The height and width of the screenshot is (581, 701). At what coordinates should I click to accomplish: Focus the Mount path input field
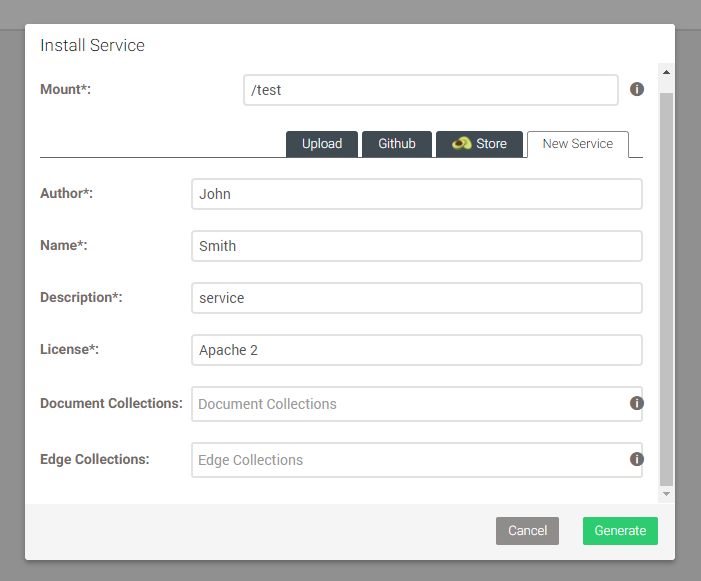[x=430, y=90]
